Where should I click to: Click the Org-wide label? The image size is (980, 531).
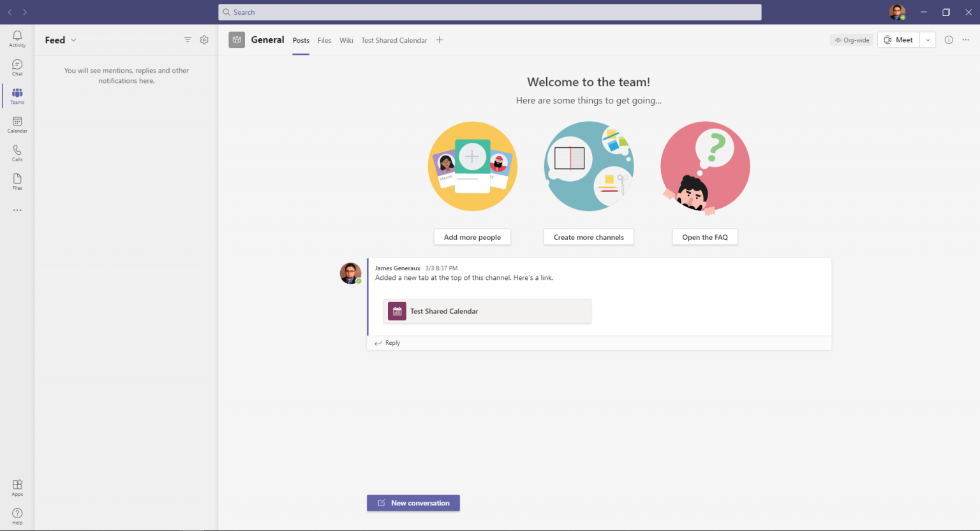(852, 40)
